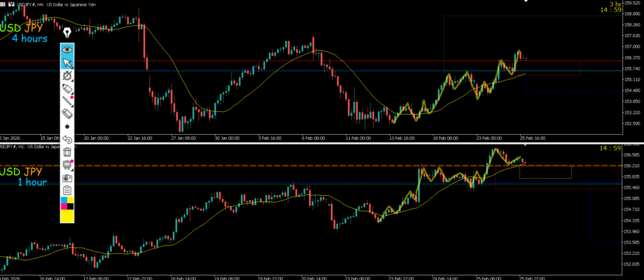Click the grid icon in the H4 chart's corner
This screenshot has height=280, width=644.
(4, 5)
